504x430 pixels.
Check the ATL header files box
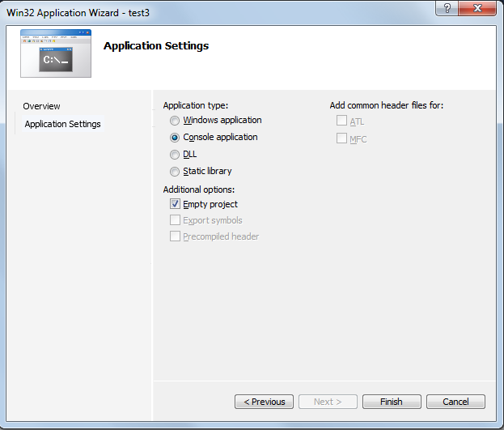click(x=341, y=121)
